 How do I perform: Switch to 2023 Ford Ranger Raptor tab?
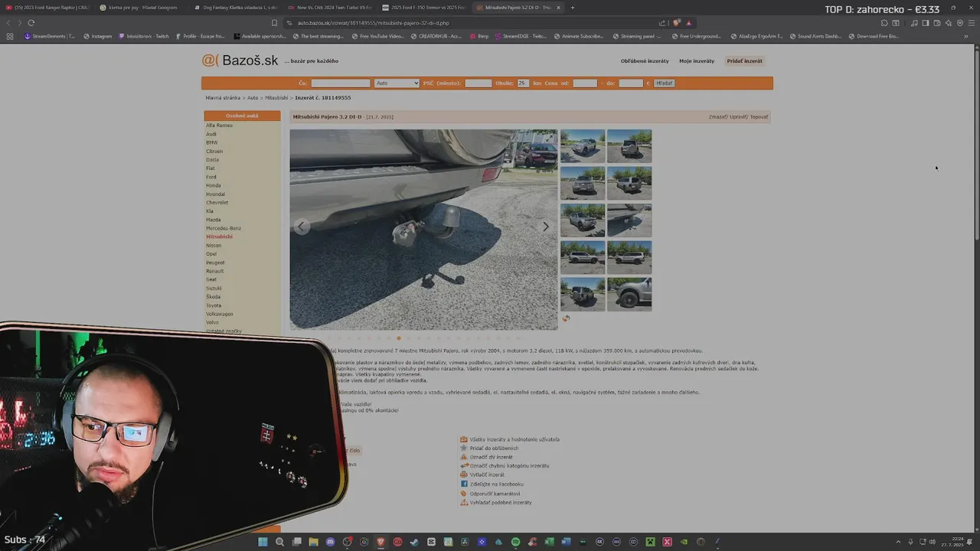pos(47,8)
